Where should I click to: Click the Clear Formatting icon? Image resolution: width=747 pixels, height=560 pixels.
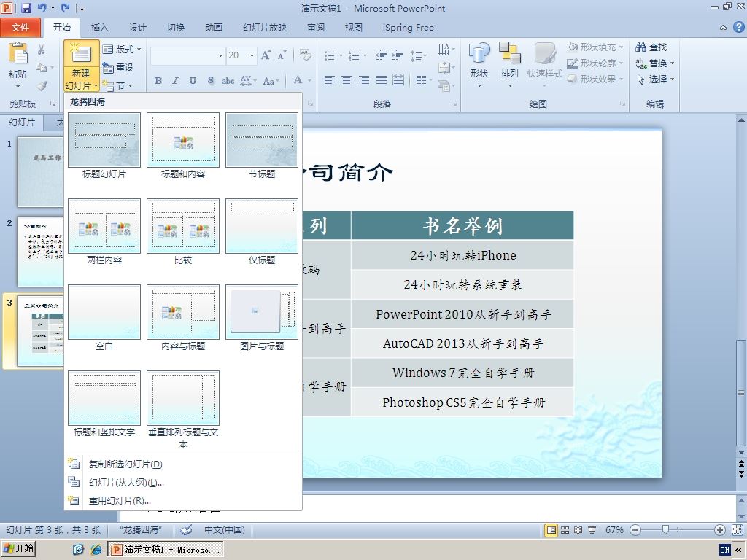[306, 55]
